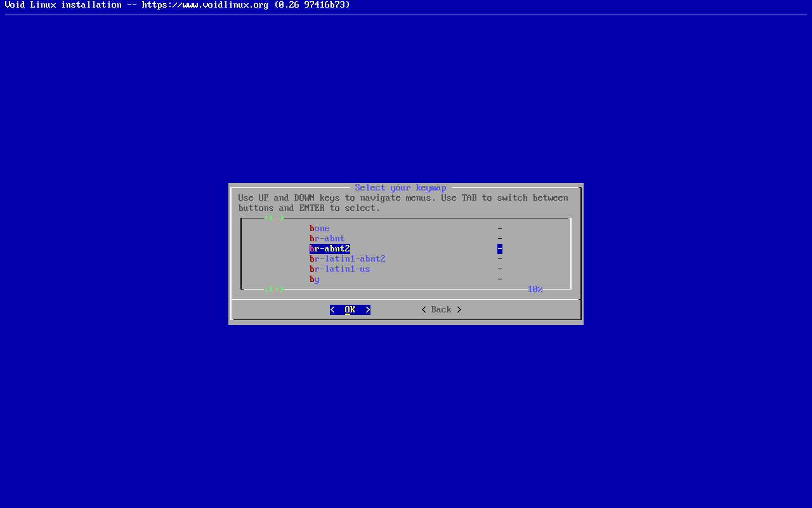This screenshot has width=812, height=508.
Task: Click the 10% scroll position indicator
Action: [535, 290]
